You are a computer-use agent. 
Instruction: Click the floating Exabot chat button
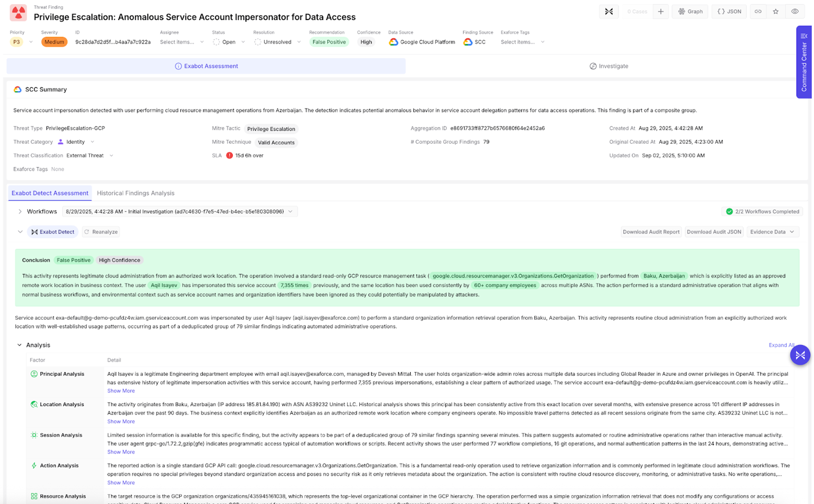800,355
